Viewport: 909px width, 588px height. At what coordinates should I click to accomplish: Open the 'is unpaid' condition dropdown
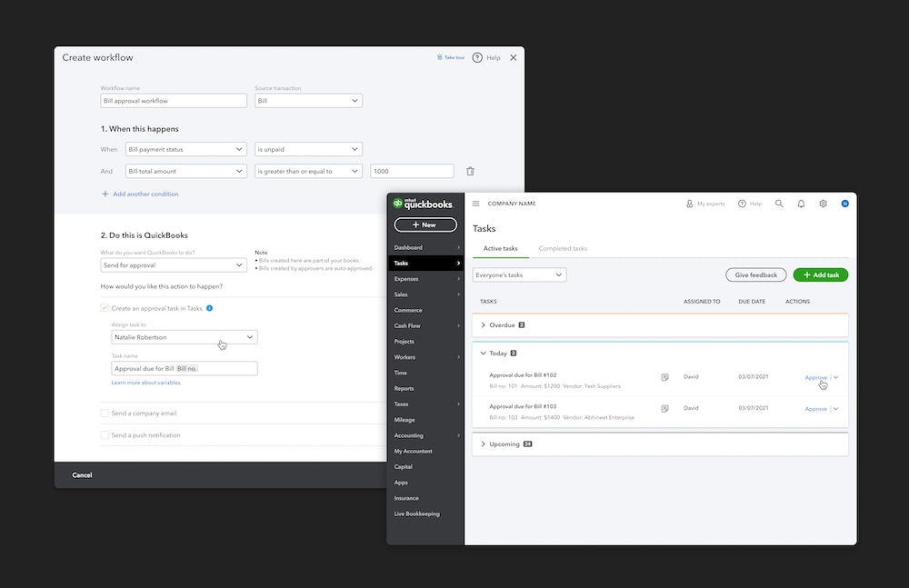(x=308, y=149)
